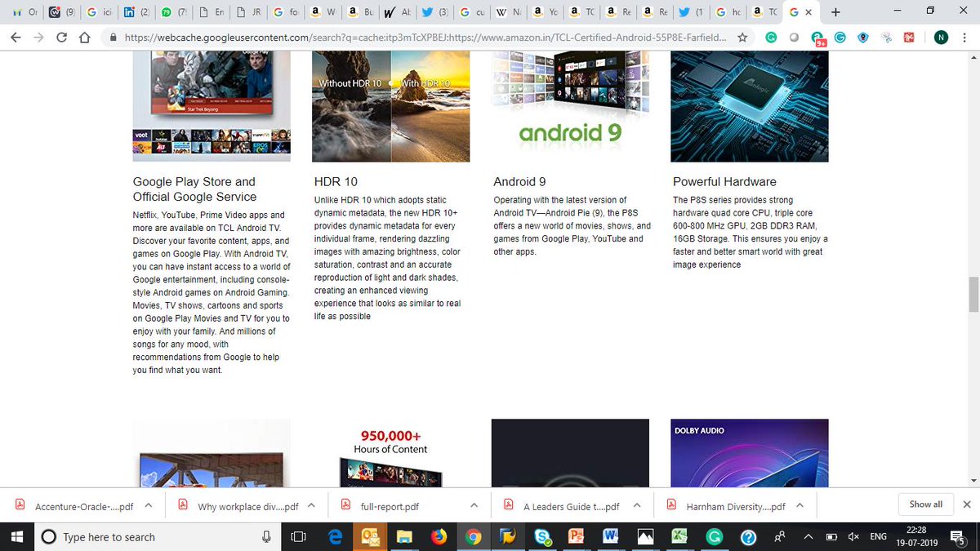Open Skype from the taskbar

click(x=541, y=536)
